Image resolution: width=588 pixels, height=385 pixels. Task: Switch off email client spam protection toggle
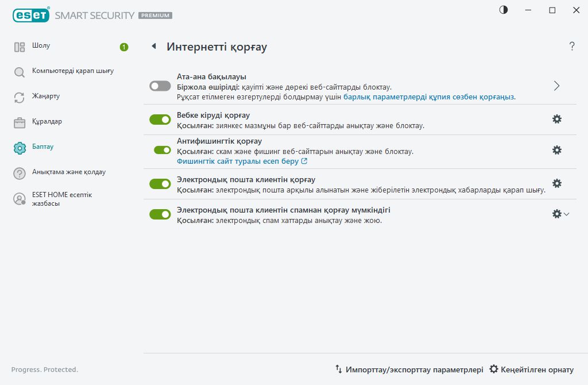tap(160, 214)
